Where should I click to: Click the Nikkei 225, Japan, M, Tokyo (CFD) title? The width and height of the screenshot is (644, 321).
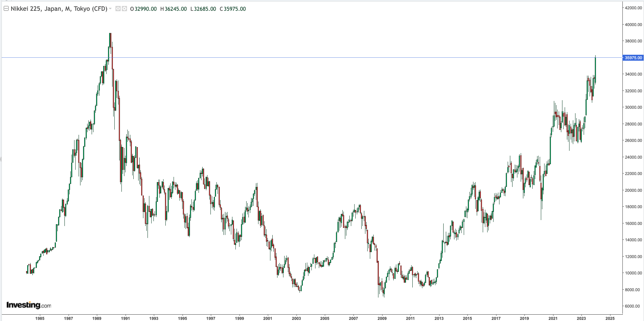click(59, 9)
